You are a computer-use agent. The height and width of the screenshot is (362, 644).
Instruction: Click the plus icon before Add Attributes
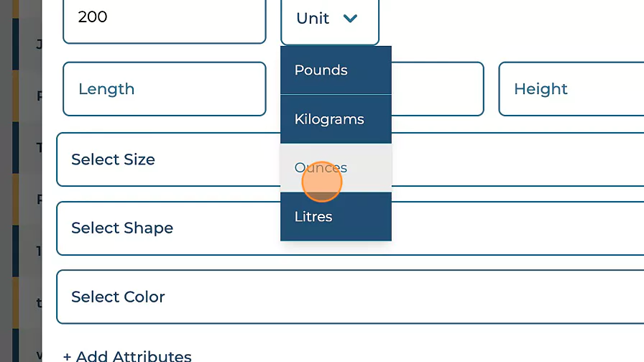(x=67, y=356)
